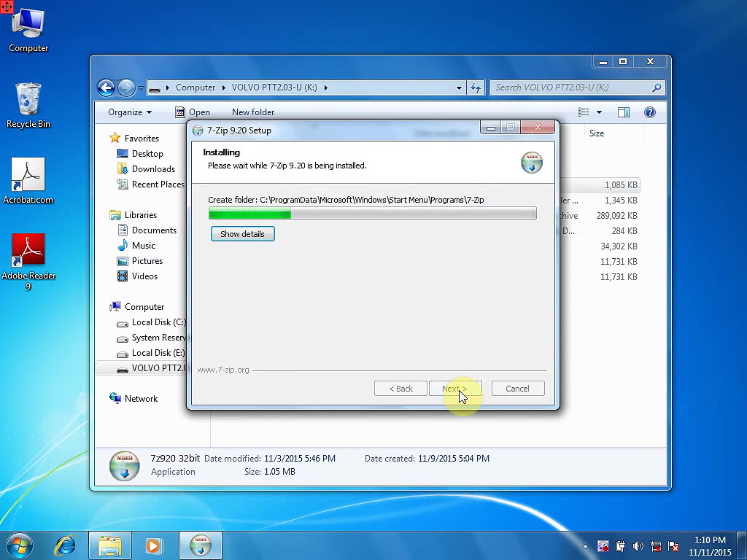This screenshot has width=747, height=560.
Task: Select Network in the navigation pane
Action: [x=134, y=399]
